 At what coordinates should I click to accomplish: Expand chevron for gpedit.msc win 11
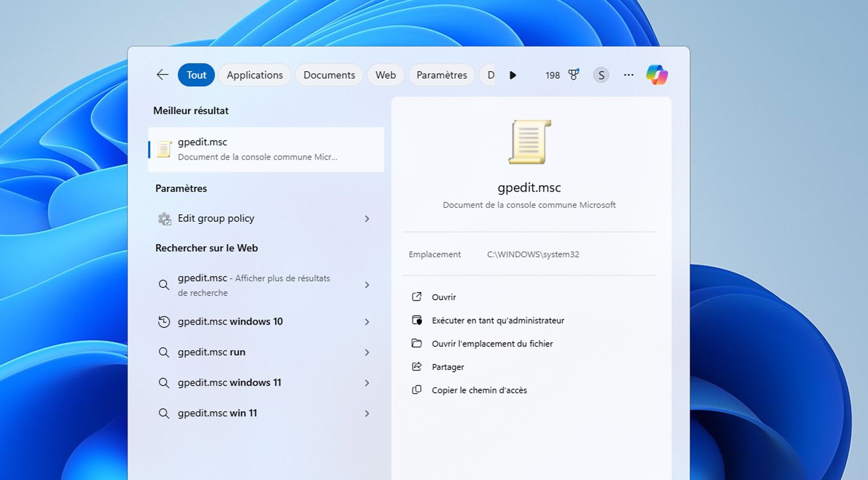367,414
